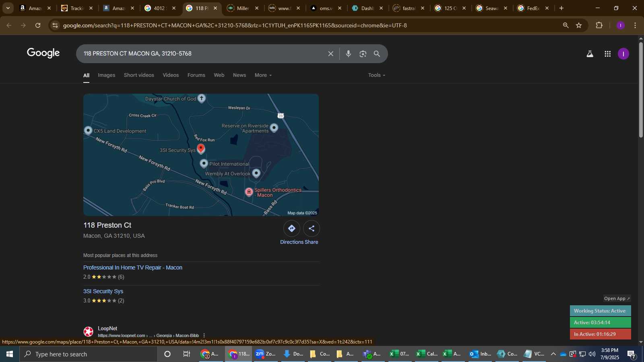644x362 pixels.
Task: Switch to the Videos results tab
Action: pyautogui.click(x=171, y=75)
